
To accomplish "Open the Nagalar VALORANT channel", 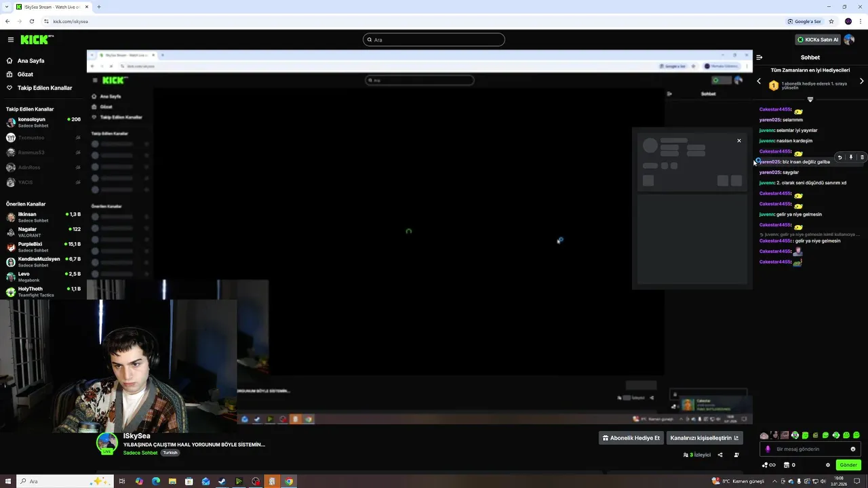I will 43,232.
